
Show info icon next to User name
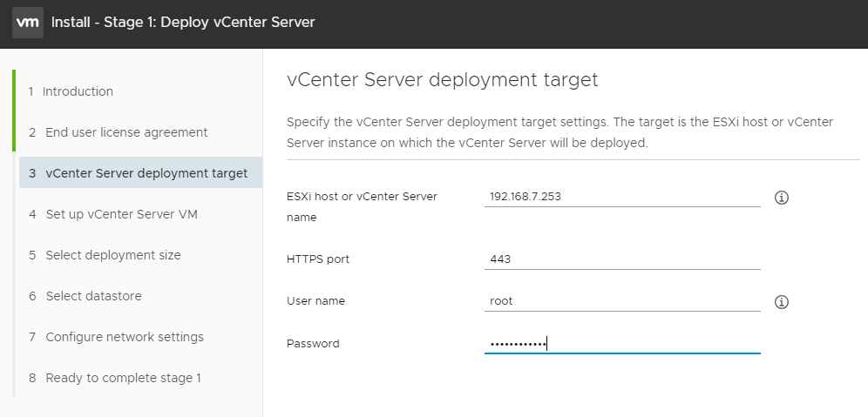point(781,302)
